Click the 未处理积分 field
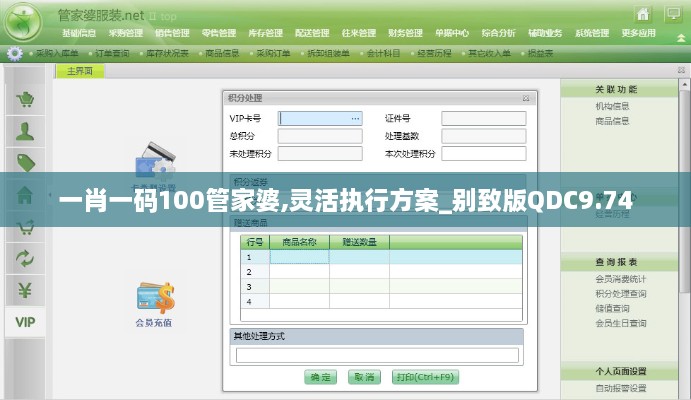 pos(320,153)
